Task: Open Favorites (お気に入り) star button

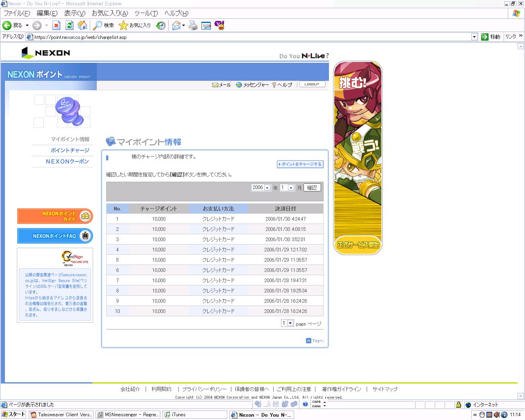Action: click(135, 25)
